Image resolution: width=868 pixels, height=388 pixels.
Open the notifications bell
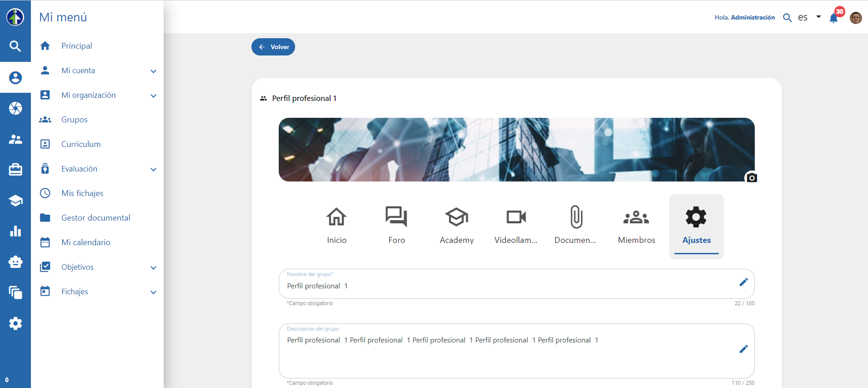834,18
